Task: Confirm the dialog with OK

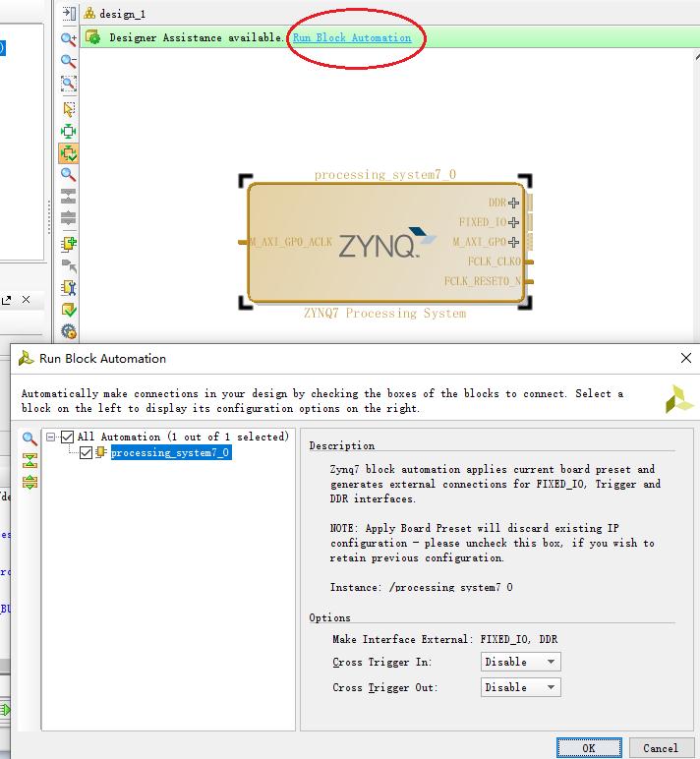Action: click(x=589, y=748)
